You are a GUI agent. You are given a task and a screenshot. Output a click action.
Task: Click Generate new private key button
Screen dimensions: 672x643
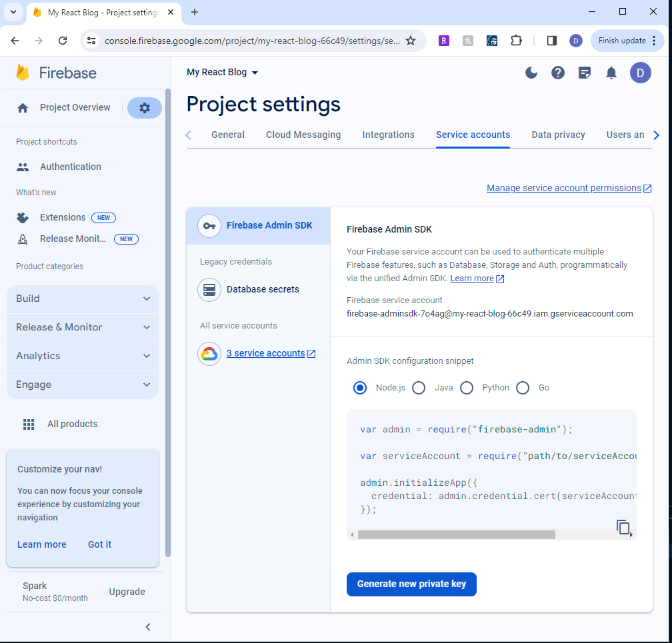click(411, 584)
